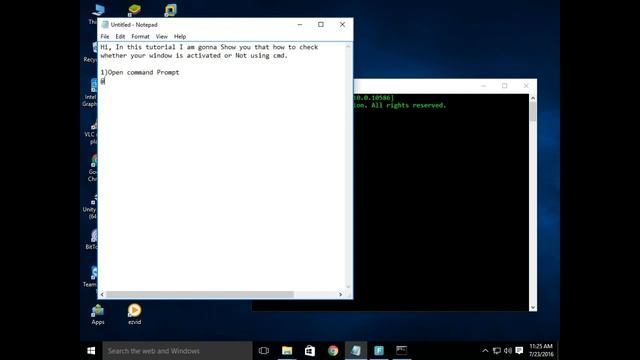Switch to Command Prompt via taskbar icon

point(402,351)
